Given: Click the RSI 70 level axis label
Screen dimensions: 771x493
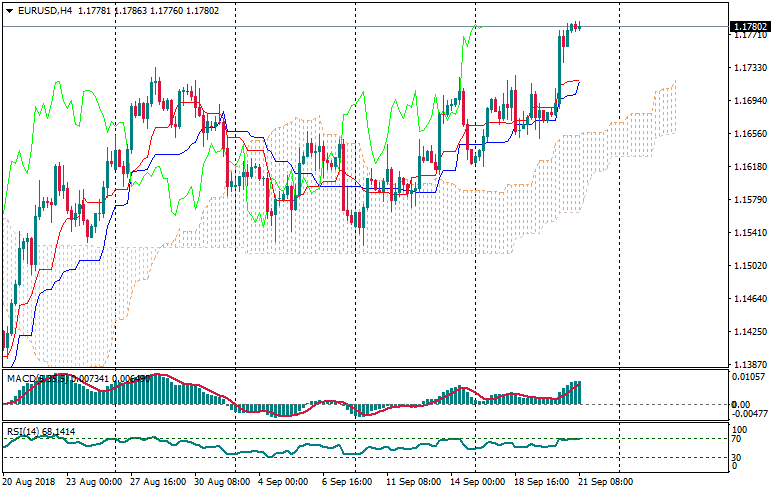Looking at the screenshot, I should 737,439.
